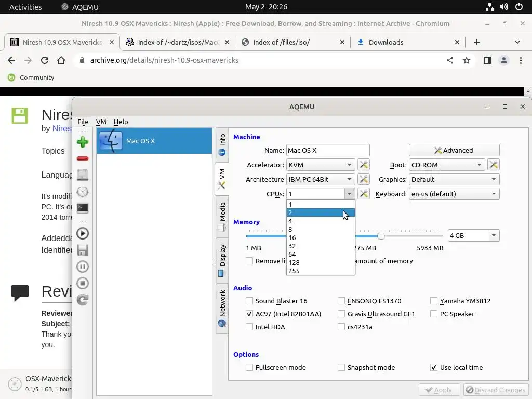The image size is (532, 399).
Task: Open the File menu in AQEMU
Action: coord(83,122)
